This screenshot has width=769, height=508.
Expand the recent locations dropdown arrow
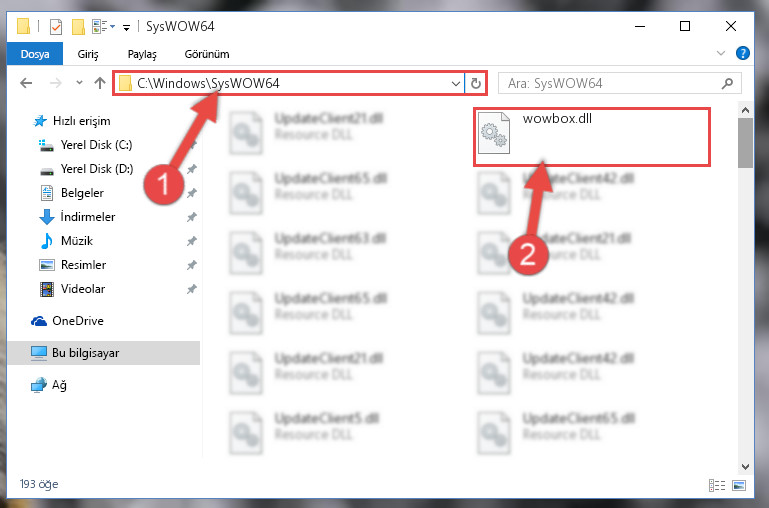click(79, 83)
